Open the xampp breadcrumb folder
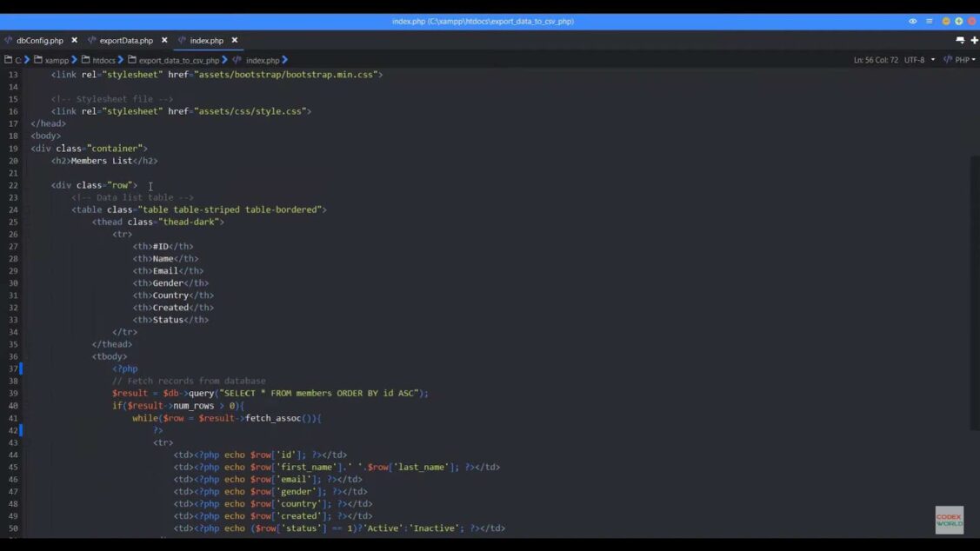 coord(57,61)
